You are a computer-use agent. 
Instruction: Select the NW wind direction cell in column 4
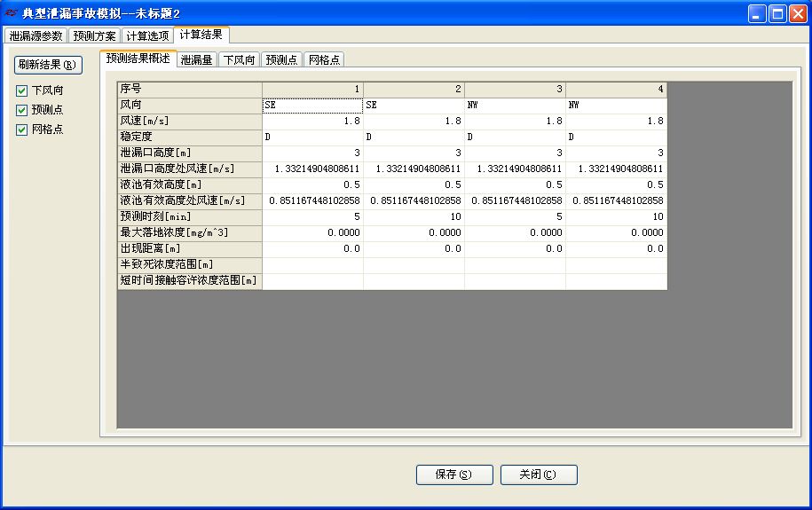616,106
